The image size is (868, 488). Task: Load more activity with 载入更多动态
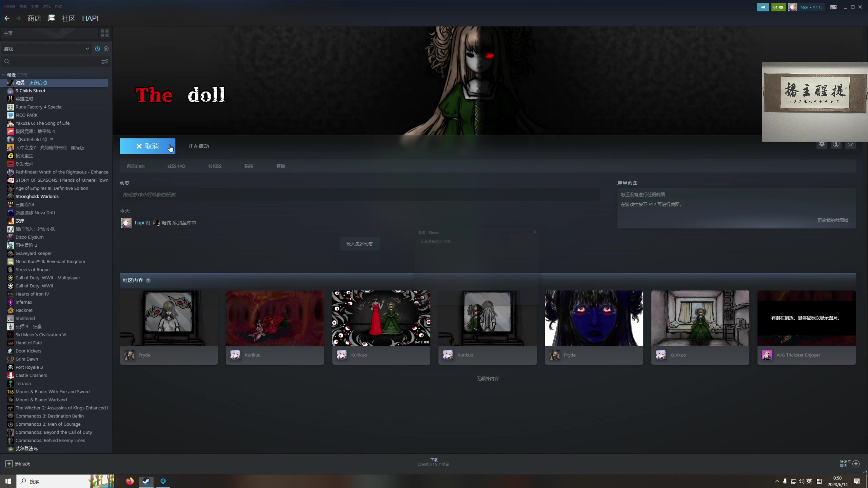(359, 244)
